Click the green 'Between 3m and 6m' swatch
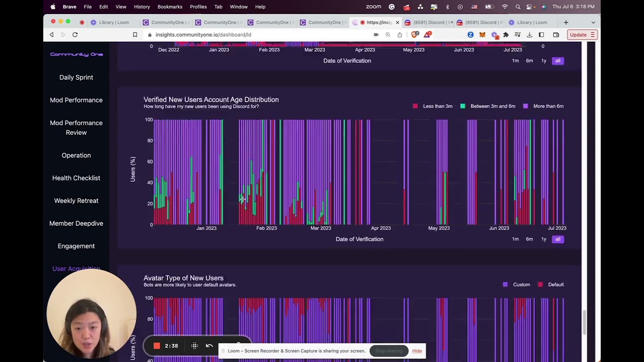644x362 pixels. (463, 106)
